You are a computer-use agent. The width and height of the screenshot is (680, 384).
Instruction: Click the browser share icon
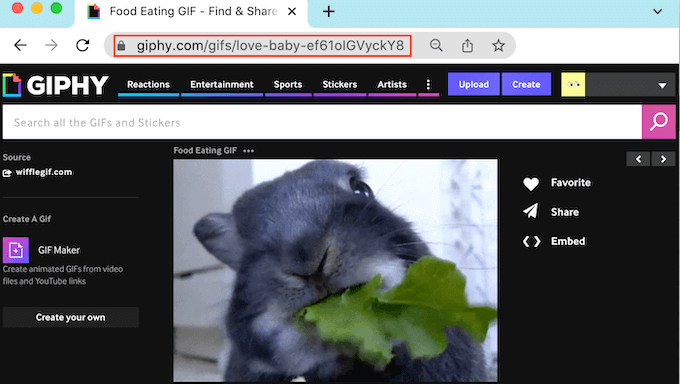coord(467,45)
